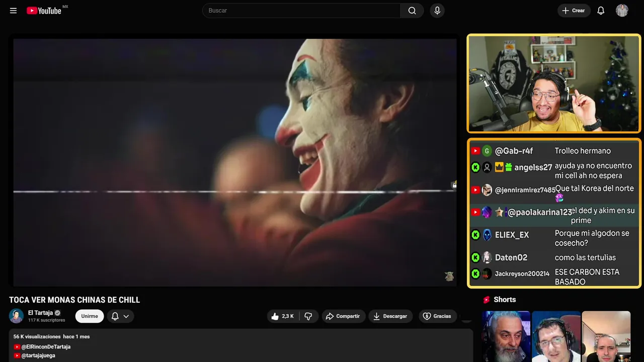Click the 117 K suscriptores text
Viewport: 644px width, 362px height.
(47, 320)
